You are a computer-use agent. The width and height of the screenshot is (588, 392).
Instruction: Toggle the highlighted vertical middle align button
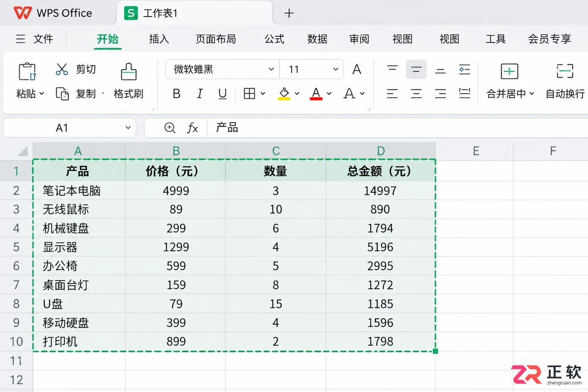click(416, 69)
